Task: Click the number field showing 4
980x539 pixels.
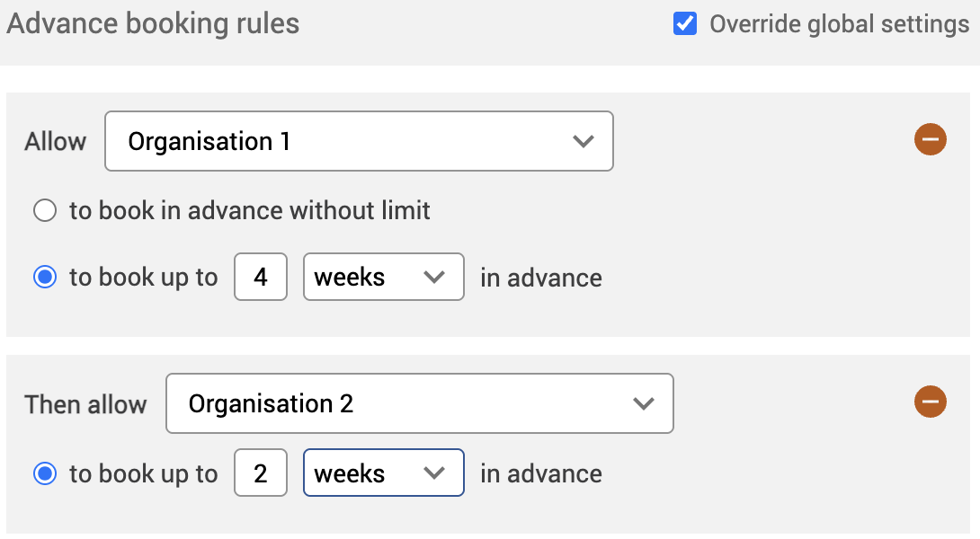Action: point(260,277)
